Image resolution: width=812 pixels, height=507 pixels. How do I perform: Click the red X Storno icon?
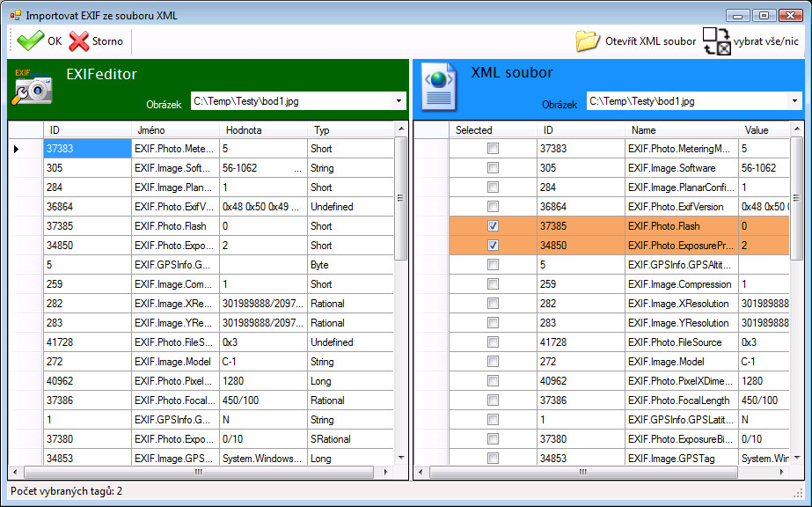pos(78,41)
